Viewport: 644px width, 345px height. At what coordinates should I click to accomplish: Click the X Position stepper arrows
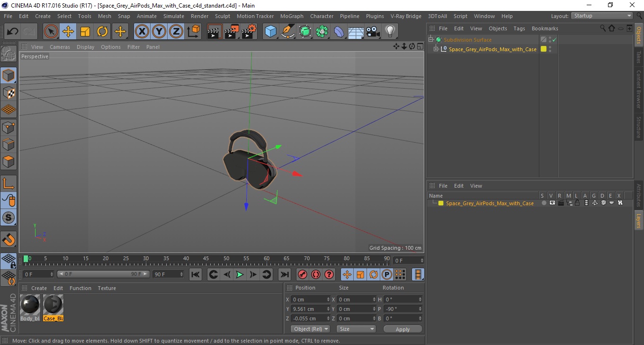coord(329,300)
